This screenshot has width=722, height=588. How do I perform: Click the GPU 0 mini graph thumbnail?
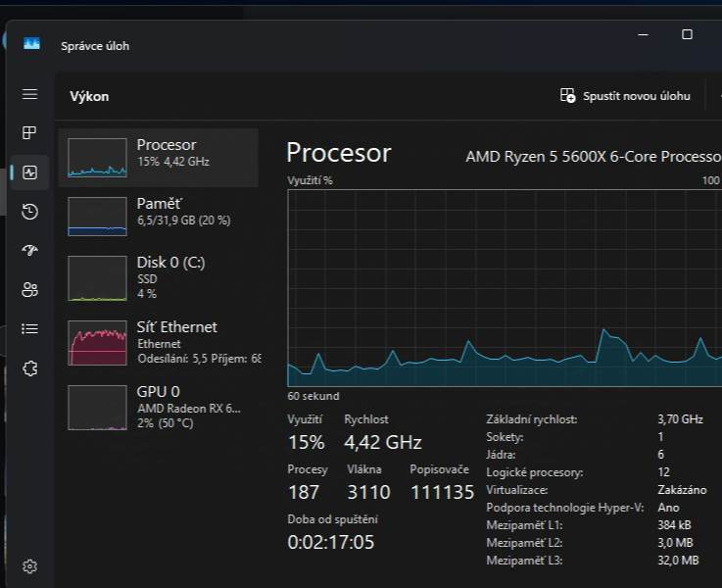[97, 407]
